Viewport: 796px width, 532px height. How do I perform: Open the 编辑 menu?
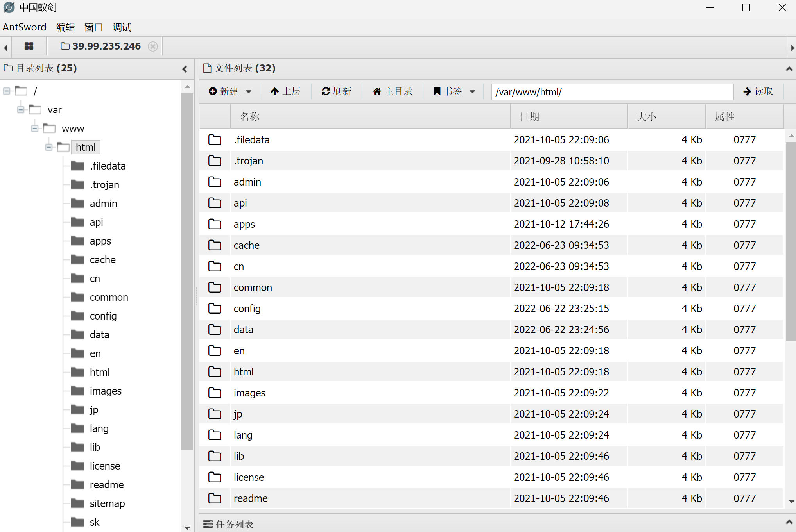tap(65, 27)
